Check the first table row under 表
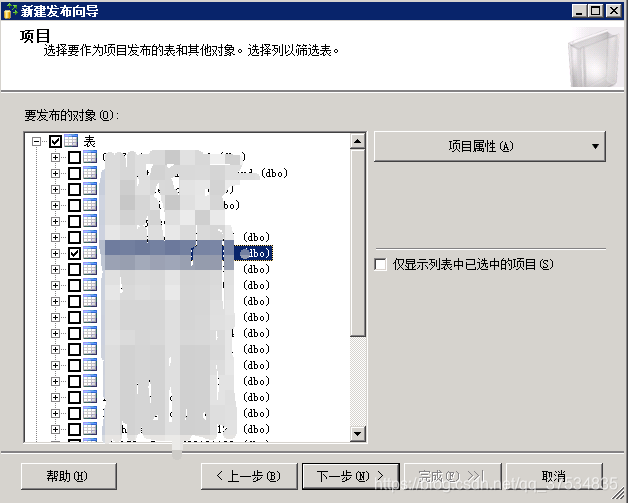Screen dimensions: 628x503 point(74,157)
